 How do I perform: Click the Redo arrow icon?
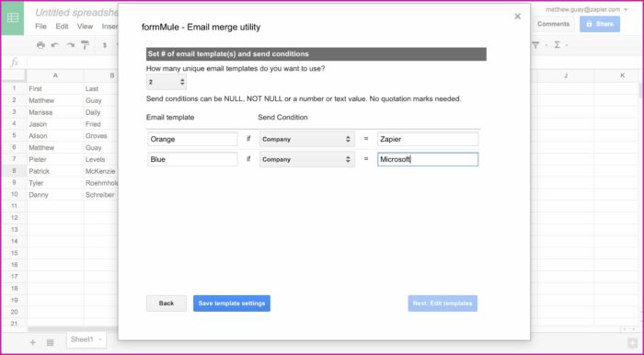[x=71, y=45]
